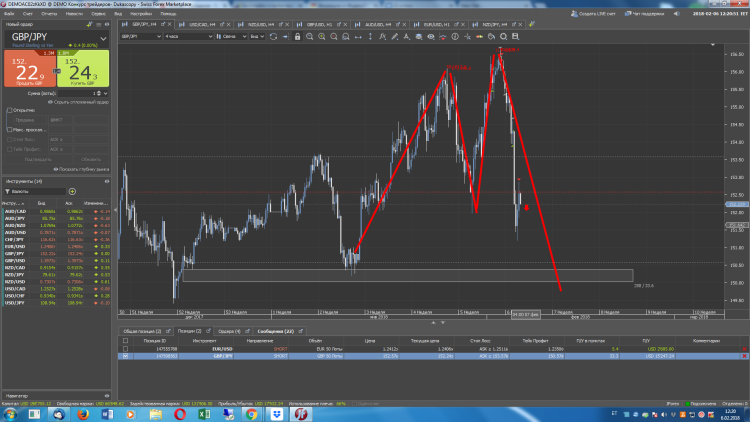
Task: Click the amount lots stepper arrows
Action: pos(99,93)
